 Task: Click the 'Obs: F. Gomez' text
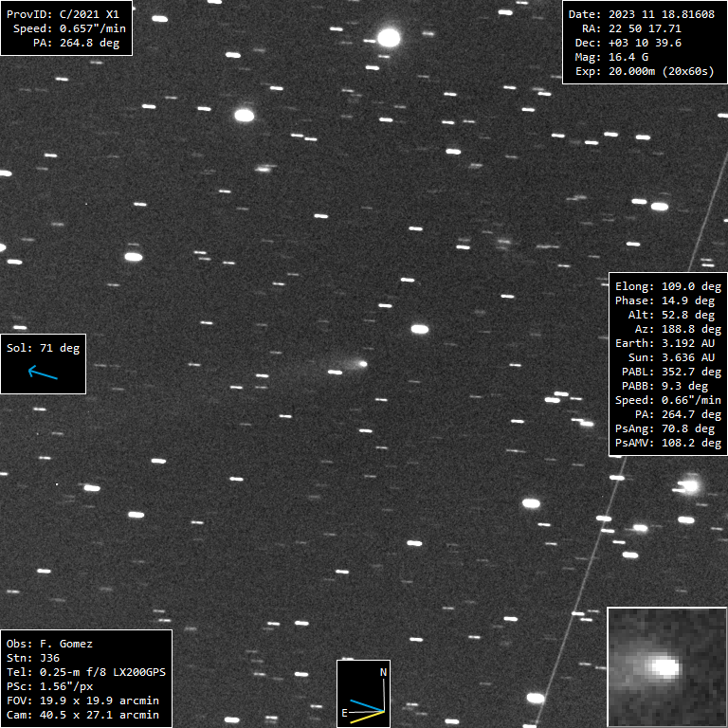(x=49, y=644)
